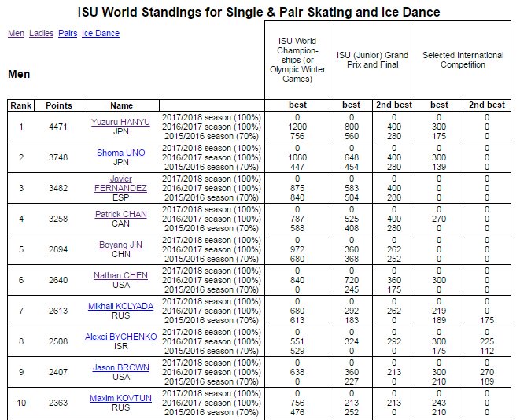This screenshot has height=420, width=520.
Task: View Boyang JIN's profile
Action: [121, 245]
